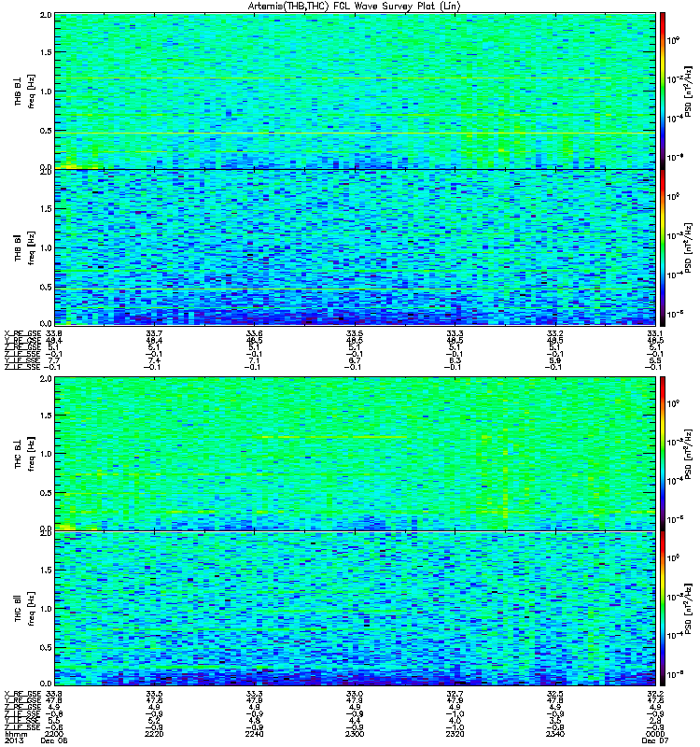Image resolution: width=700 pixels, height=747 pixels.
Task: Click the X_RE_GSE value '32.7' under THC panels
Action: tap(455, 694)
